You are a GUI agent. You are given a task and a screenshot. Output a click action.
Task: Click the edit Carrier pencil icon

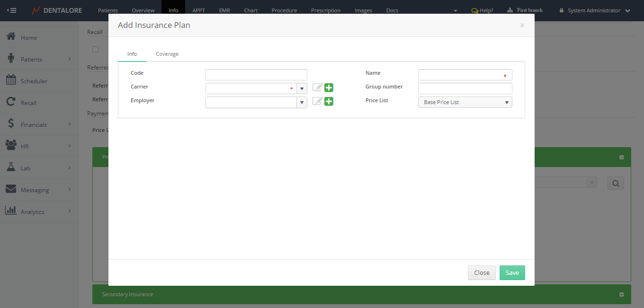317,88
